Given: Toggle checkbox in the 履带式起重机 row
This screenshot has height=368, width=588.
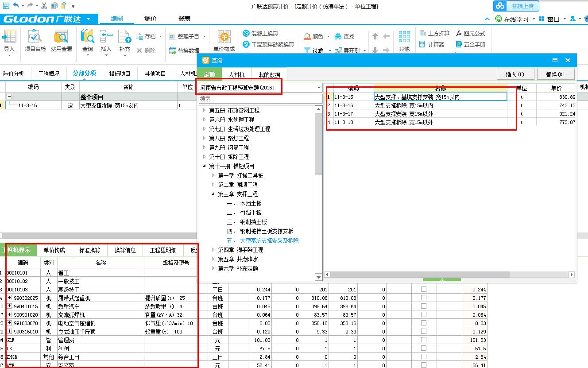Looking at the screenshot, I should pos(424,298).
